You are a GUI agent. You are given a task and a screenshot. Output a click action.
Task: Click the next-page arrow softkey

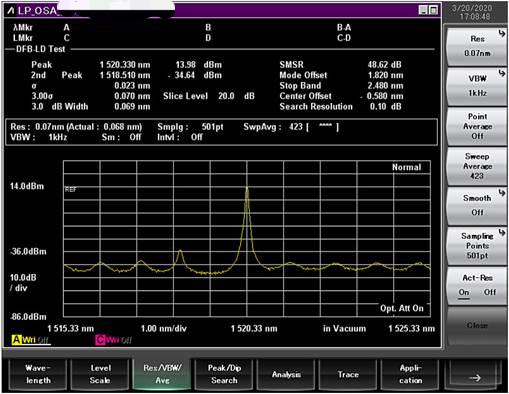474,377
